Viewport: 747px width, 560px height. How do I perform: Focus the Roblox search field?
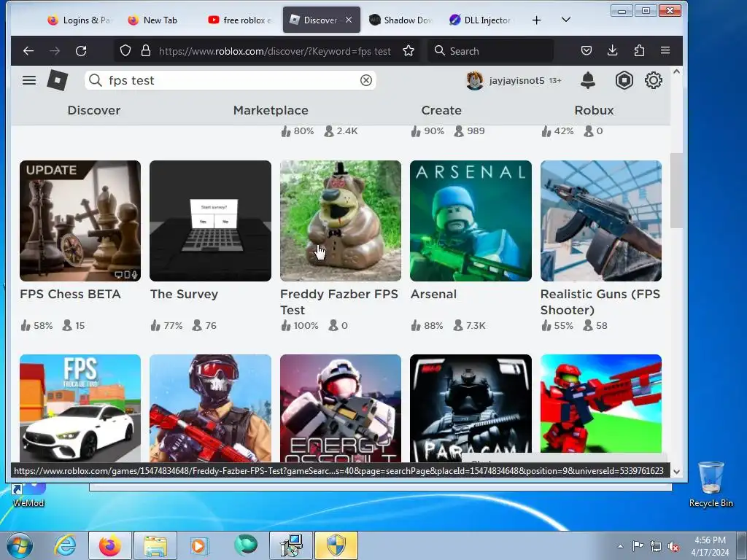(x=230, y=80)
